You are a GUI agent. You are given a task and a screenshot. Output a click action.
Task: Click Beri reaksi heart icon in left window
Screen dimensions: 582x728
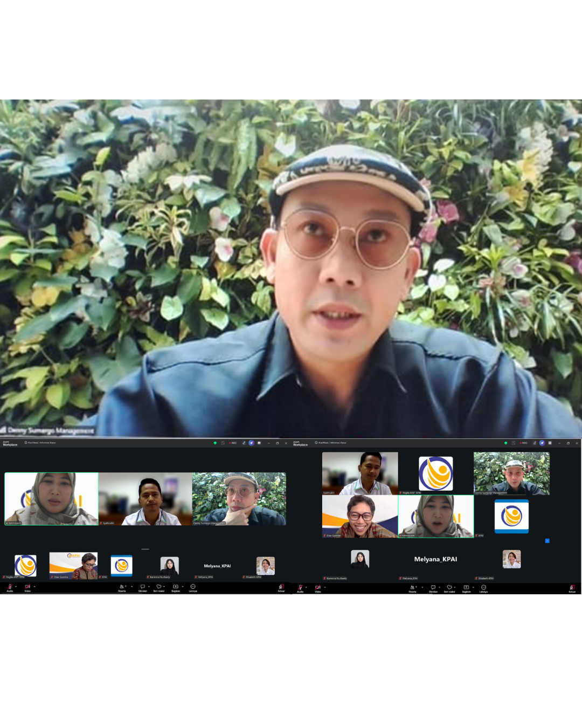(x=158, y=587)
